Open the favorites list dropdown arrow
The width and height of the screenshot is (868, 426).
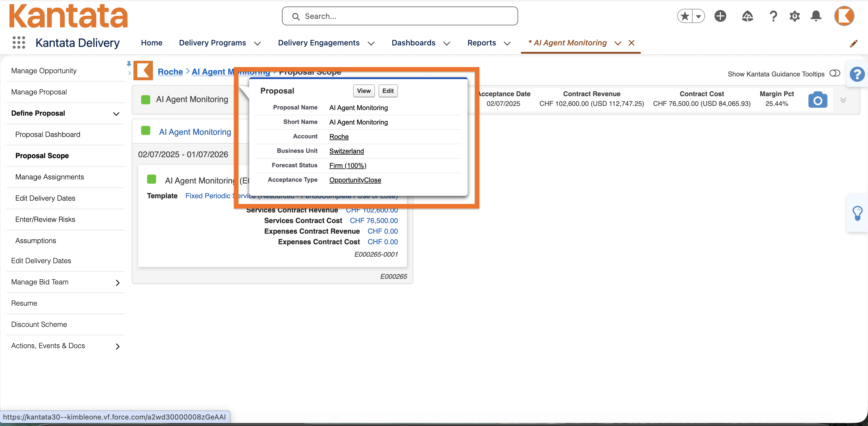tap(699, 16)
